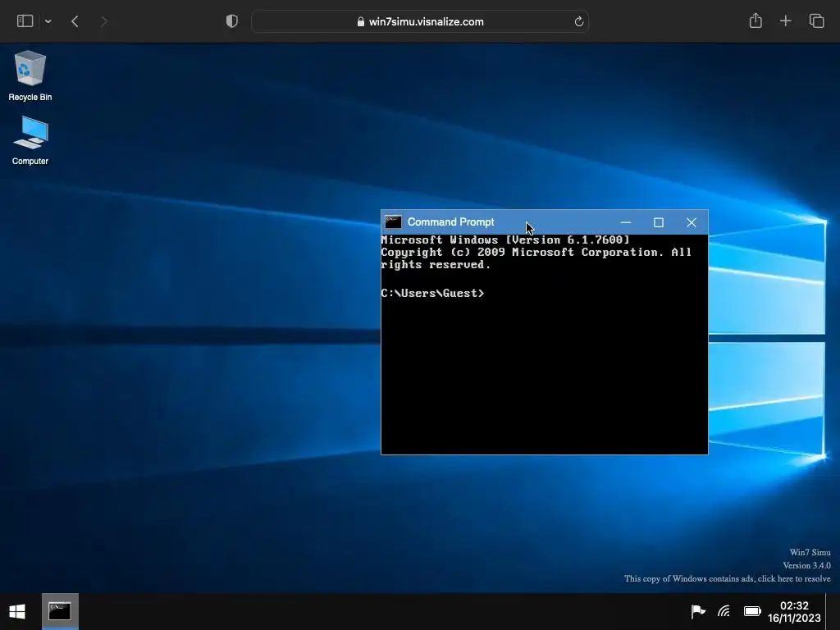Open Action Center flag icon in tray
Viewport: 840px width, 630px height.
point(697,611)
